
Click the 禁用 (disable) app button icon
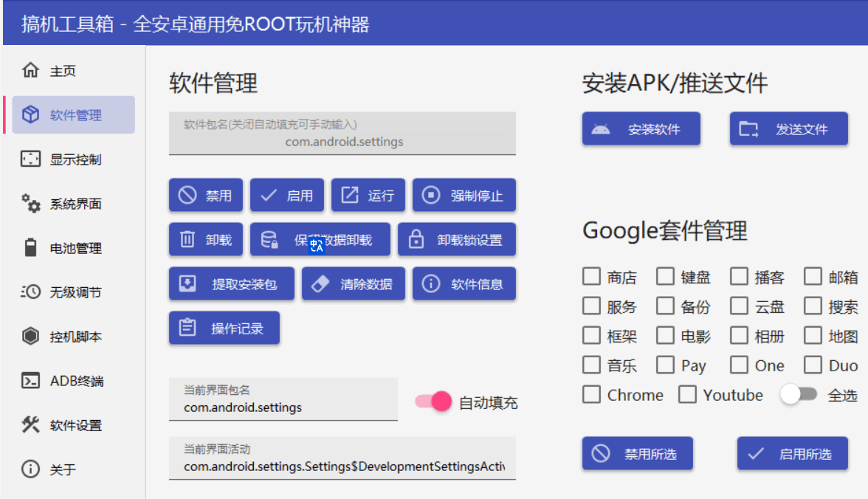(187, 196)
